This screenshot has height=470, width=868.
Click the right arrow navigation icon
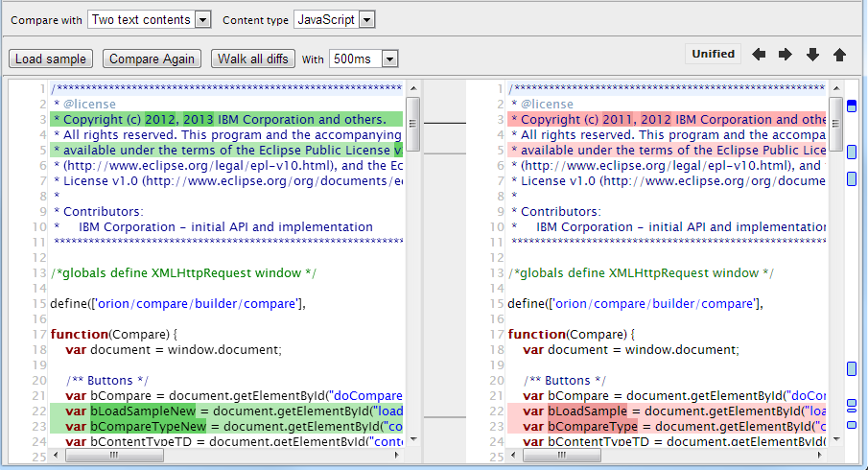coord(786,55)
